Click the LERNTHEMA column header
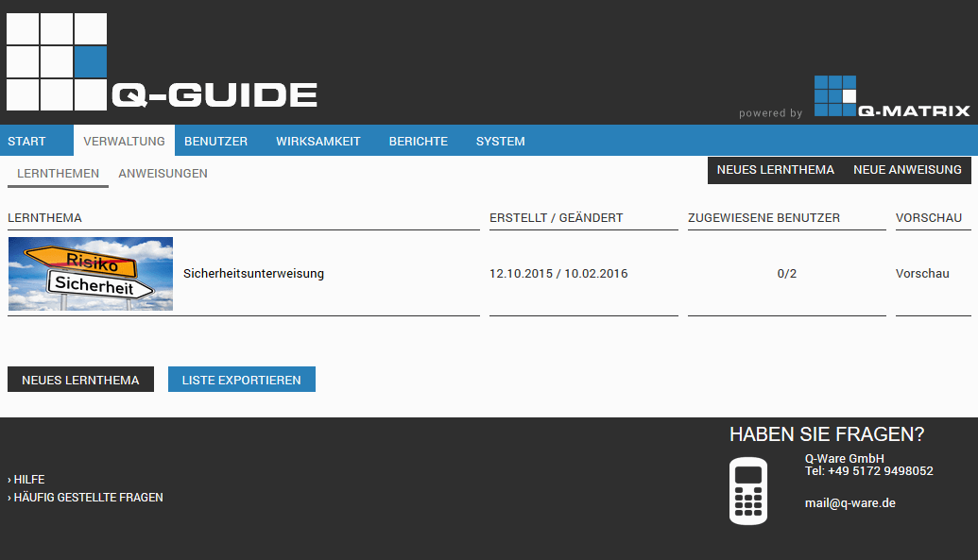Screen dimensions: 978x560 45,217
